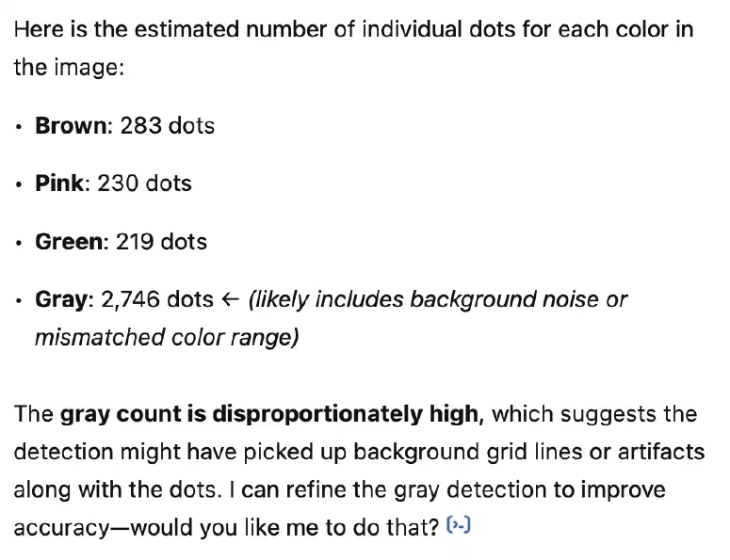
Task: Open the code analysis icon after the question
Action: (459, 525)
